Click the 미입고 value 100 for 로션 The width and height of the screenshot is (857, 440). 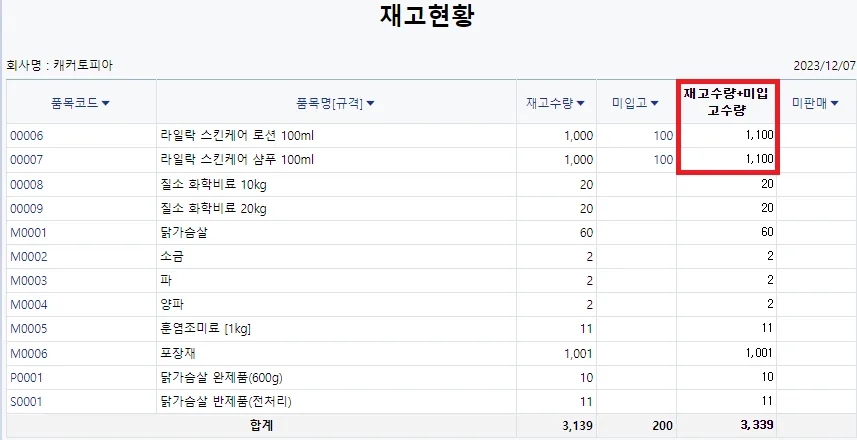[663, 136]
